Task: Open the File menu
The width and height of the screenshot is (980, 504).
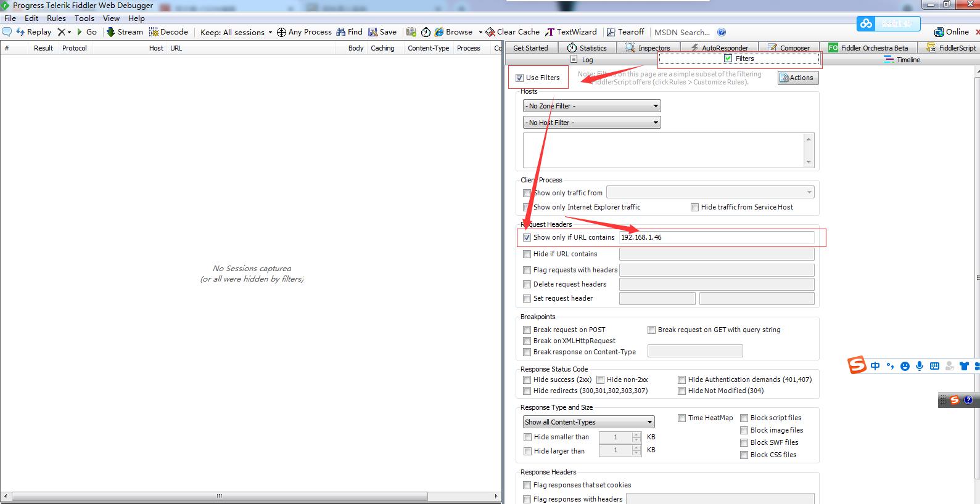Action: point(10,18)
